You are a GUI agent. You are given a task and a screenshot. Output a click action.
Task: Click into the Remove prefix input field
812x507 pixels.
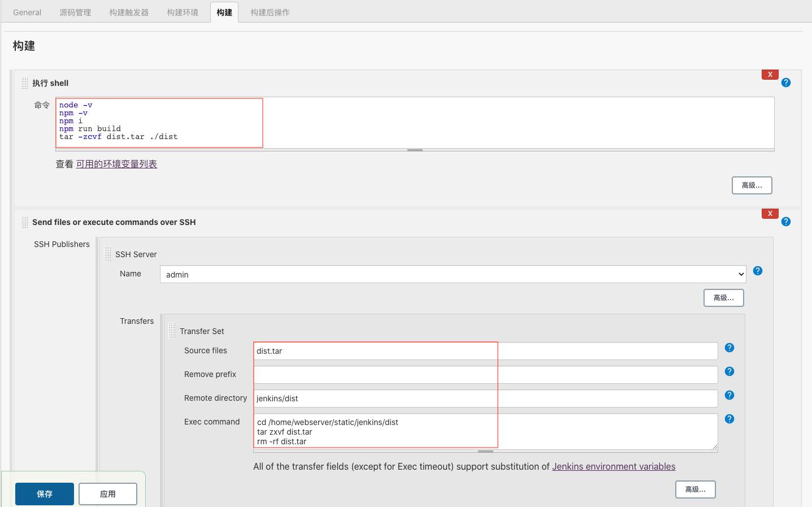(x=485, y=375)
